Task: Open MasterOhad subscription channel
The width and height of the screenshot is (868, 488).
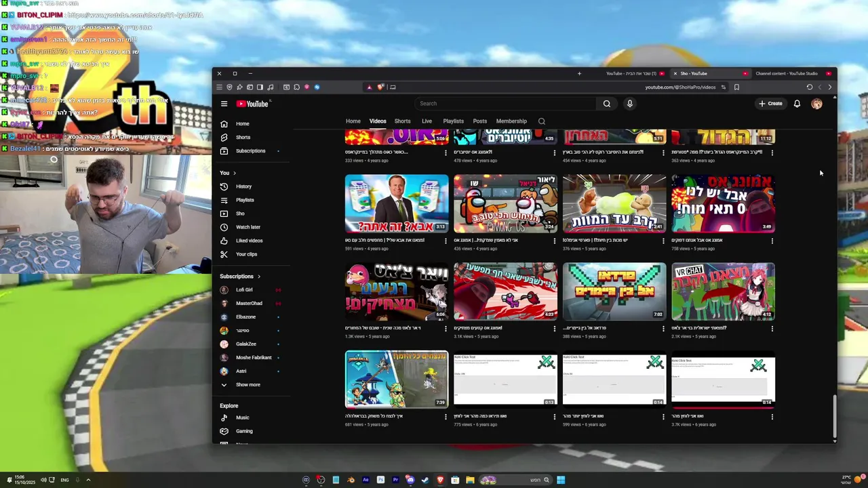Action: point(249,304)
